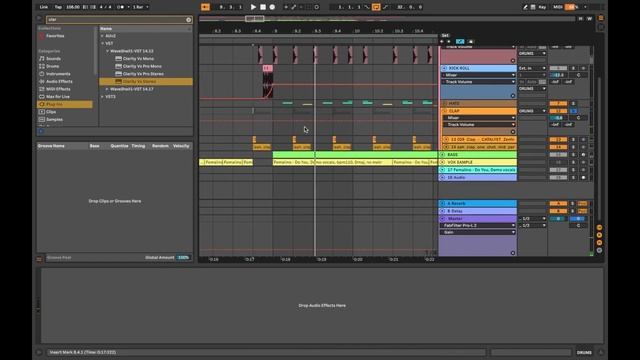Toggle the Follow playback button
Screen dimensions: 640x360
click(x=205, y=7)
